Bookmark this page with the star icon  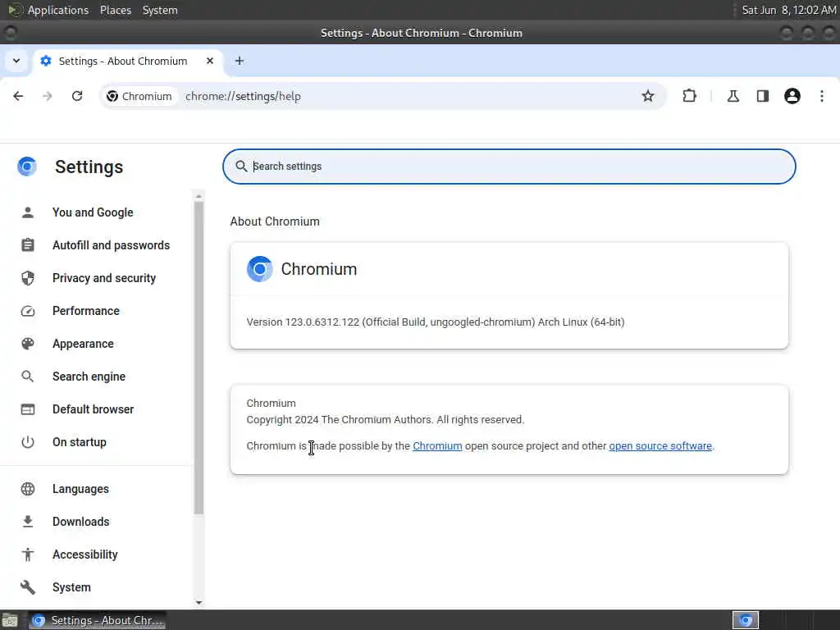[648, 96]
